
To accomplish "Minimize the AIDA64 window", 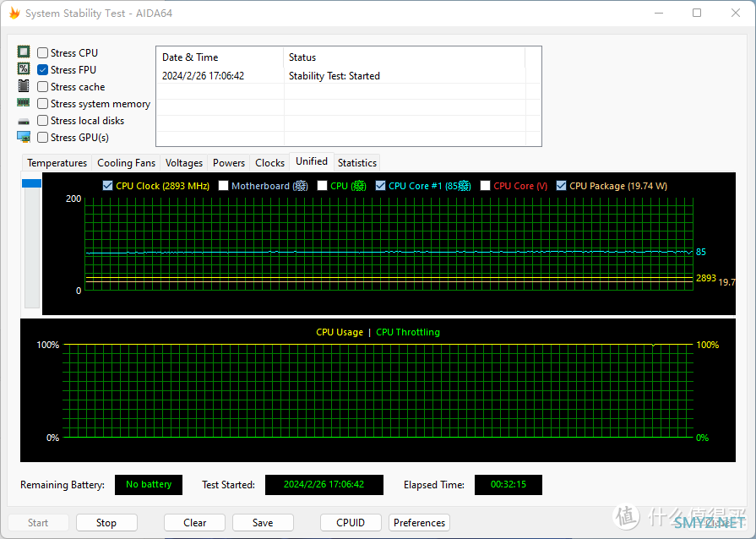I will coord(659,13).
